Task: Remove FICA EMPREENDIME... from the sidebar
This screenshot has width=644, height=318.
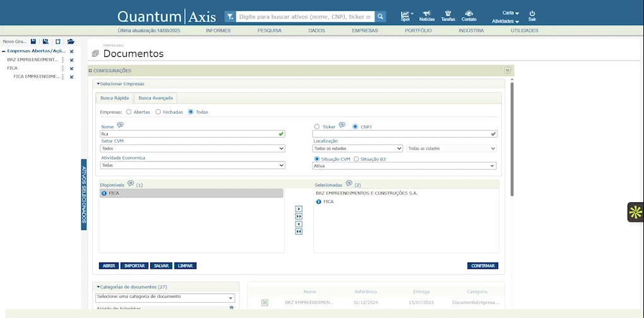Action: 71,77
